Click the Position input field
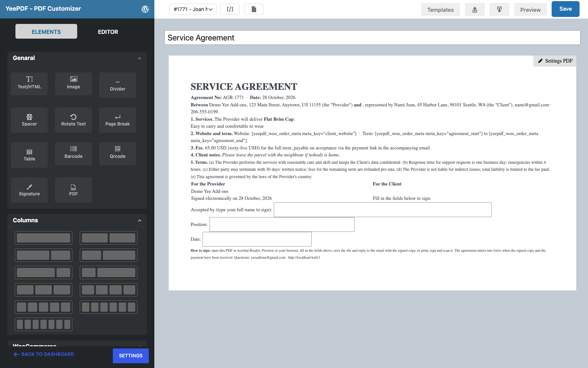The image size is (588, 368). point(282,224)
